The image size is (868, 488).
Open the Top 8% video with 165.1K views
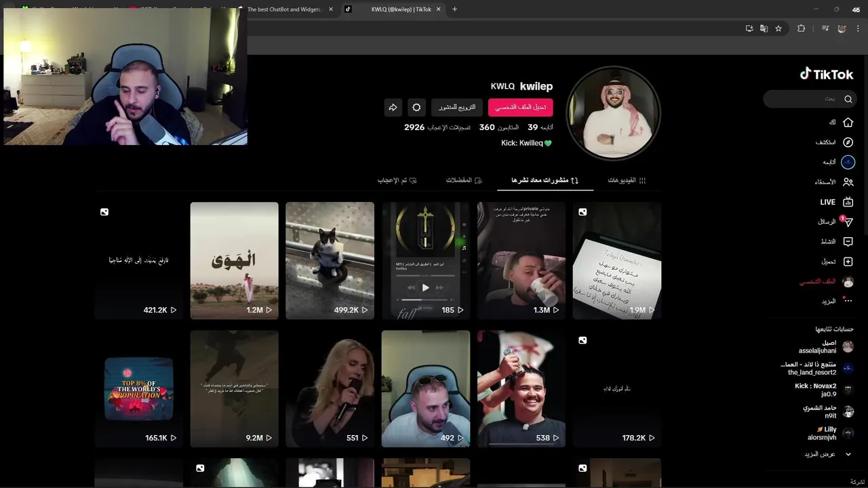click(x=139, y=389)
